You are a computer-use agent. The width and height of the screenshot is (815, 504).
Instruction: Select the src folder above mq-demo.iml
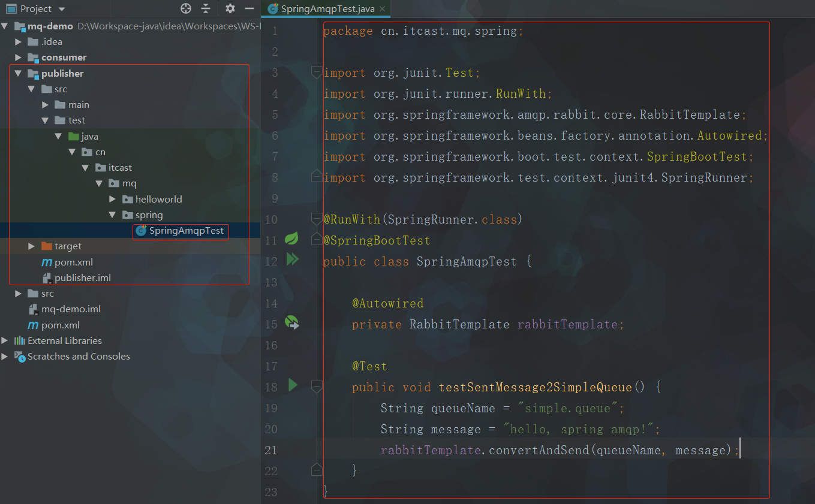[47, 294]
